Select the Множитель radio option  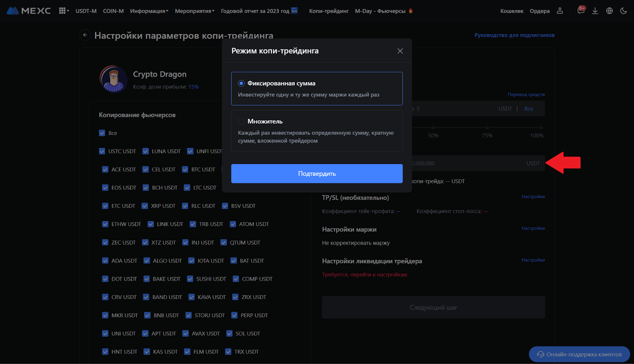tap(241, 122)
